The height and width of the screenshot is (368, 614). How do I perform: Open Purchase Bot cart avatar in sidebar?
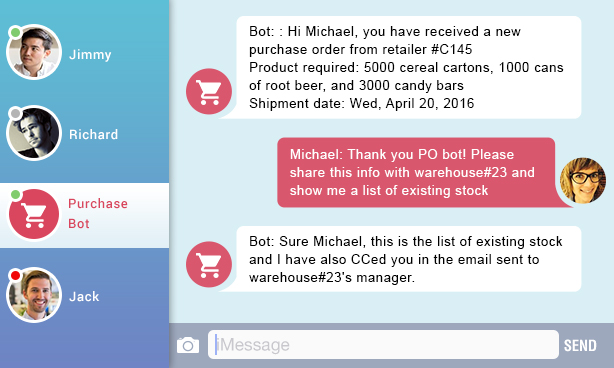[x=34, y=214]
